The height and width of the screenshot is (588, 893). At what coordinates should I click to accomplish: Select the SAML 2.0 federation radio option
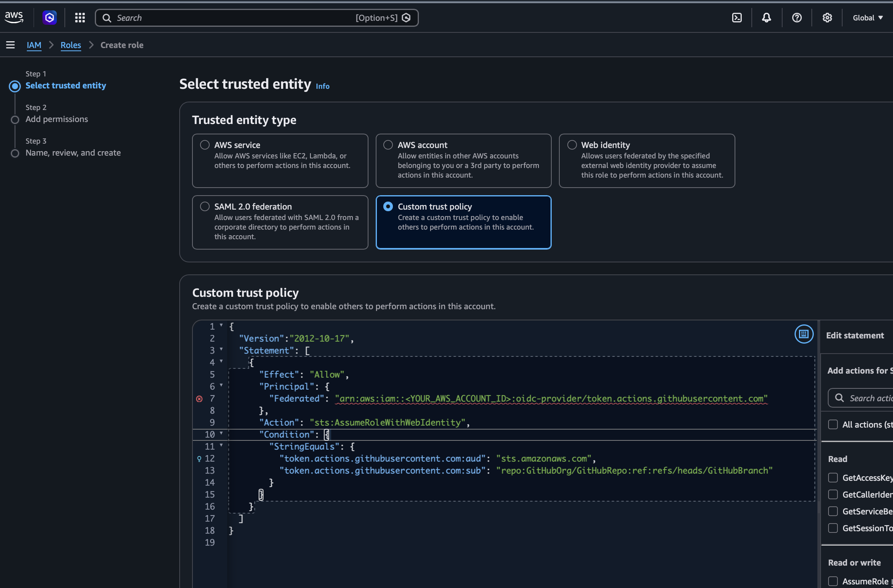205,206
